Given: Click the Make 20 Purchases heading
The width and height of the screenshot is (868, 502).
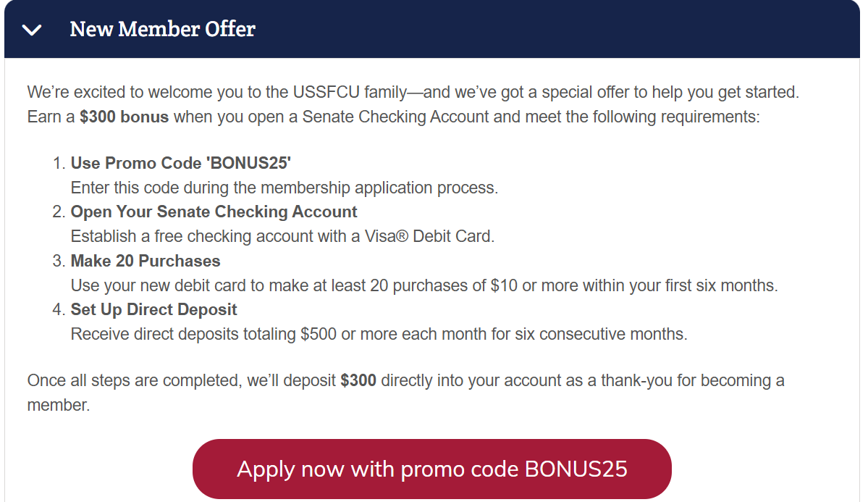Looking at the screenshot, I should coord(146,261).
